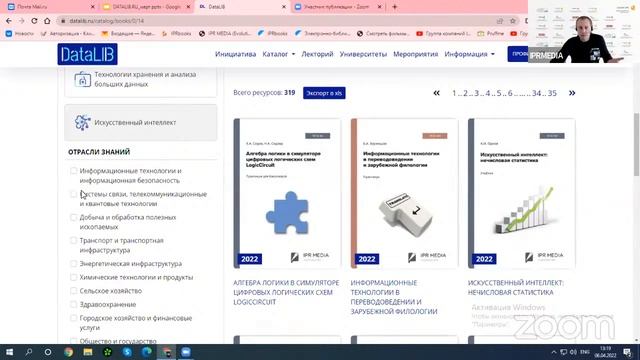
Task: Go back with the browser back arrow
Action: coord(9,20)
